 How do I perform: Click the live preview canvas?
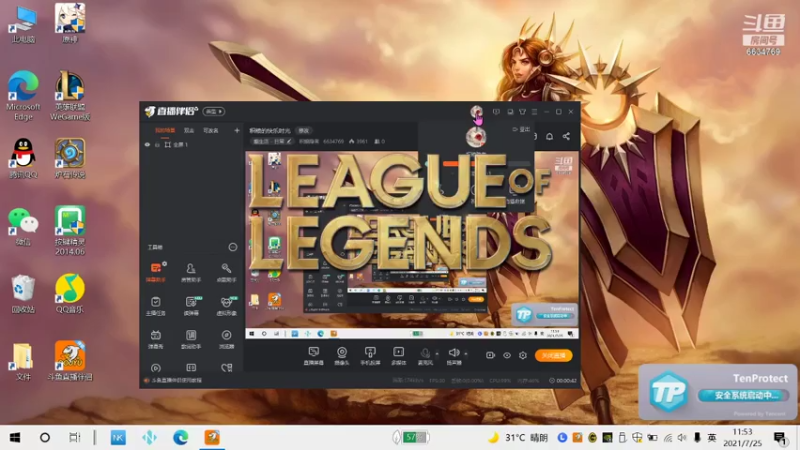pos(412,245)
